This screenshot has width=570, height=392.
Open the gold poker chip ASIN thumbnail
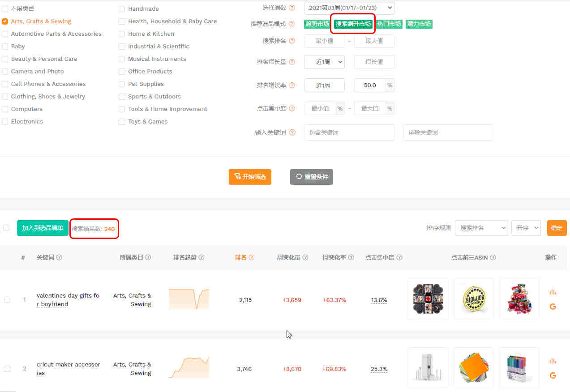(474, 299)
